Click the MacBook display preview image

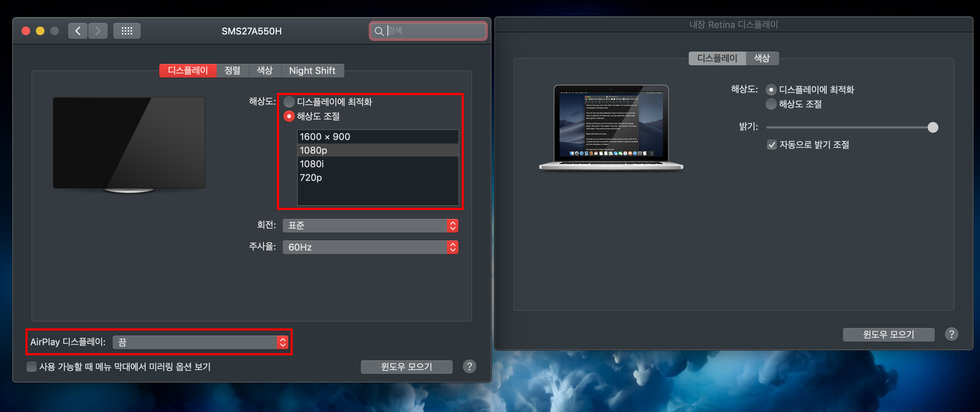click(611, 127)
